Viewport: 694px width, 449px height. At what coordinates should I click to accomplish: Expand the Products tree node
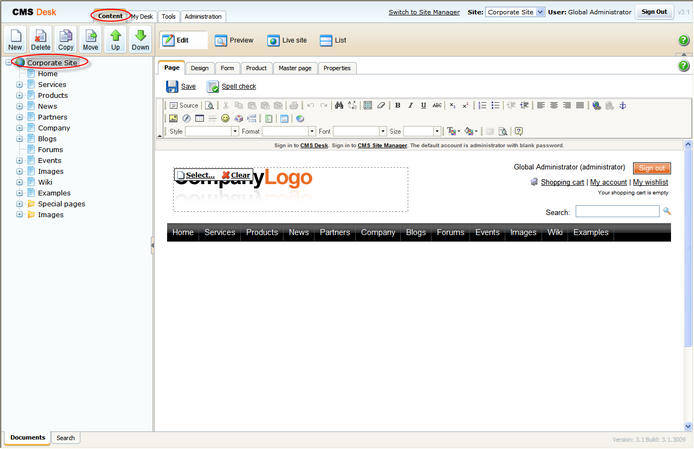coord(19,95)
